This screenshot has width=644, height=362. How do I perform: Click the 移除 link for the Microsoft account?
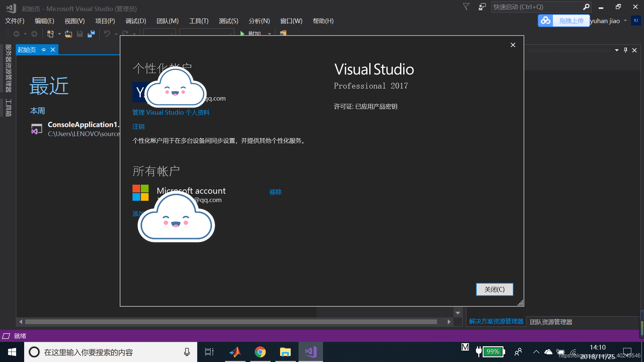(x=275, y=192)
